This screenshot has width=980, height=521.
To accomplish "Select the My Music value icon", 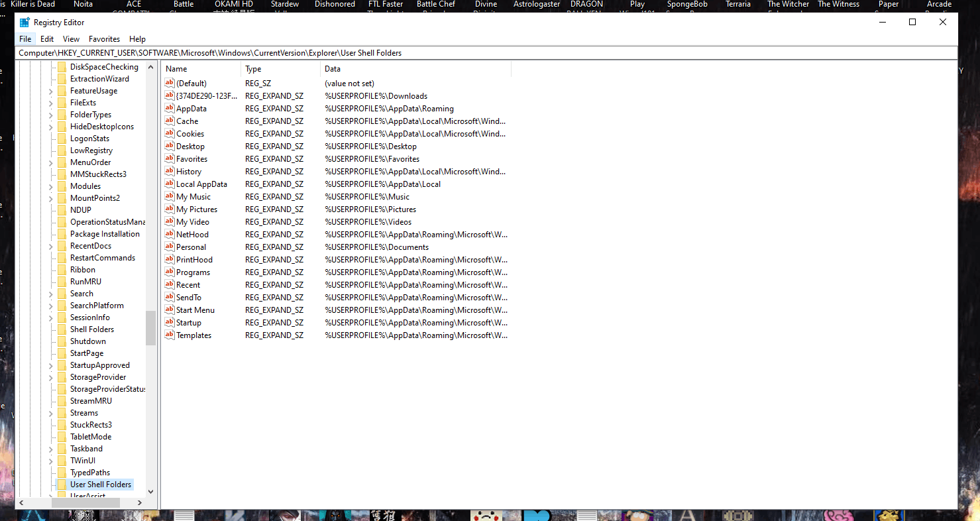I will point(170,196).
